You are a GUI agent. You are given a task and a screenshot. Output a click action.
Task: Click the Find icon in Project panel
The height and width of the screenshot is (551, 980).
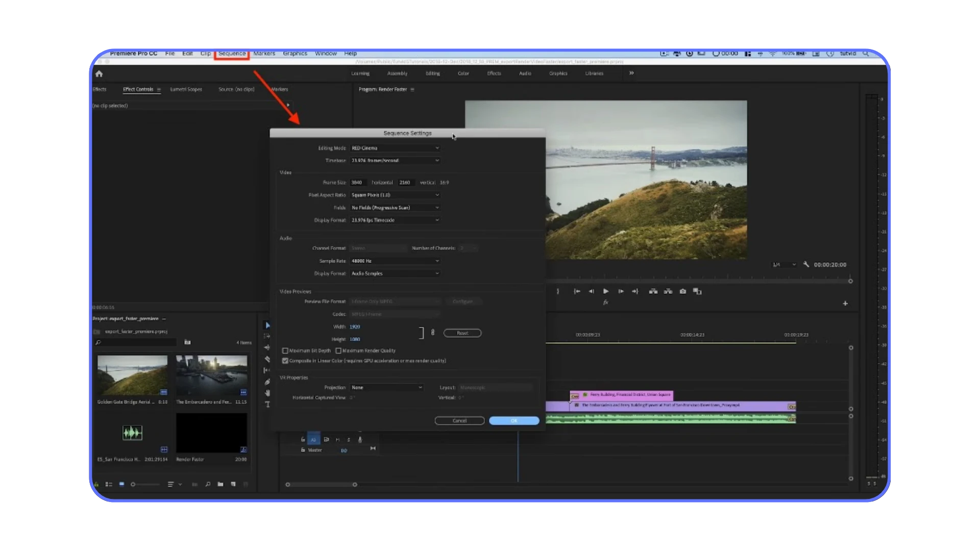click(208, 484)
